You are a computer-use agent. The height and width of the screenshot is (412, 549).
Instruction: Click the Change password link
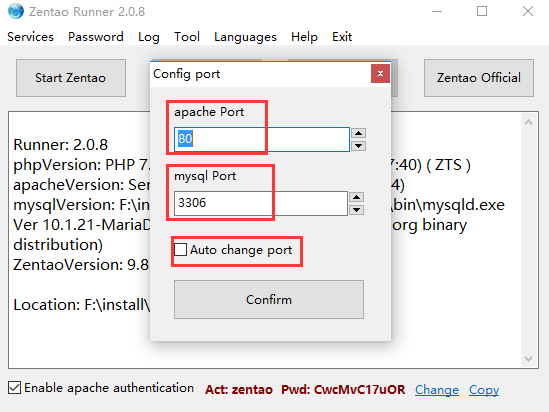(x=437, y=390)
